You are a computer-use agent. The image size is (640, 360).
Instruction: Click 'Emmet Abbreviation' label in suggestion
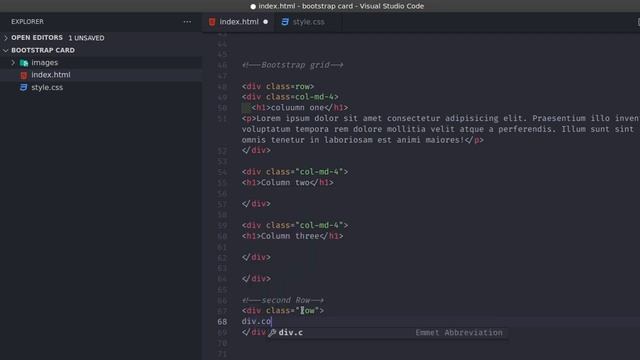[459, 333]
